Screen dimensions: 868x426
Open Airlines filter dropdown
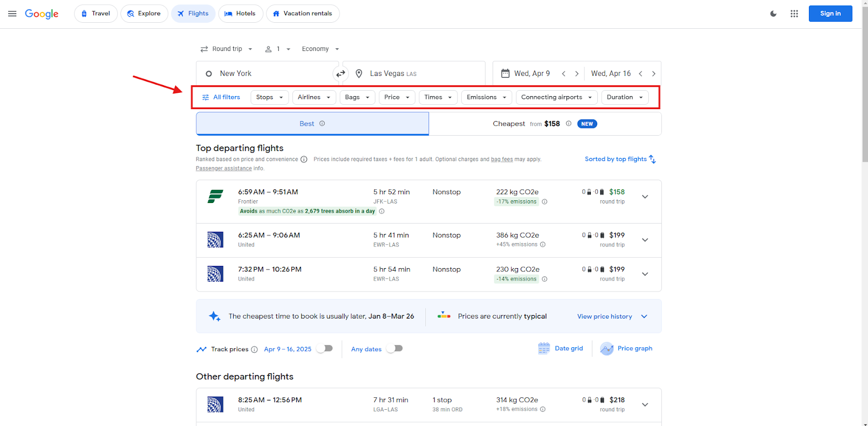[314, 97]
